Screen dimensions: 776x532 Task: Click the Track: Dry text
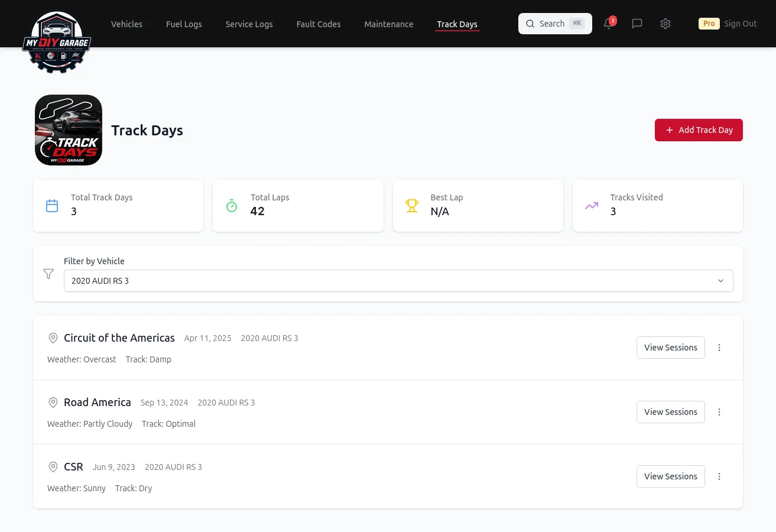click(134, 488)
